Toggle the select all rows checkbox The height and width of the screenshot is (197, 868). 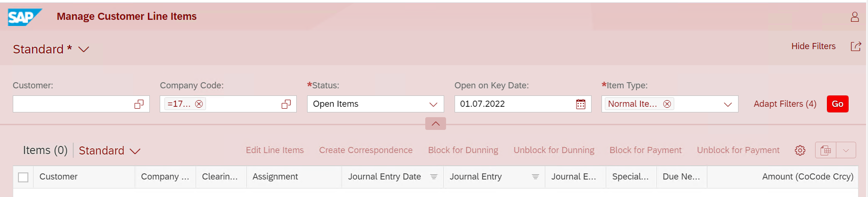pos(23,177)
